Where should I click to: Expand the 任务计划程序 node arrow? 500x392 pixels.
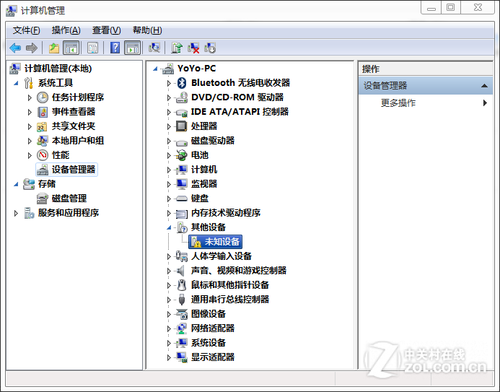coord(30,97)
